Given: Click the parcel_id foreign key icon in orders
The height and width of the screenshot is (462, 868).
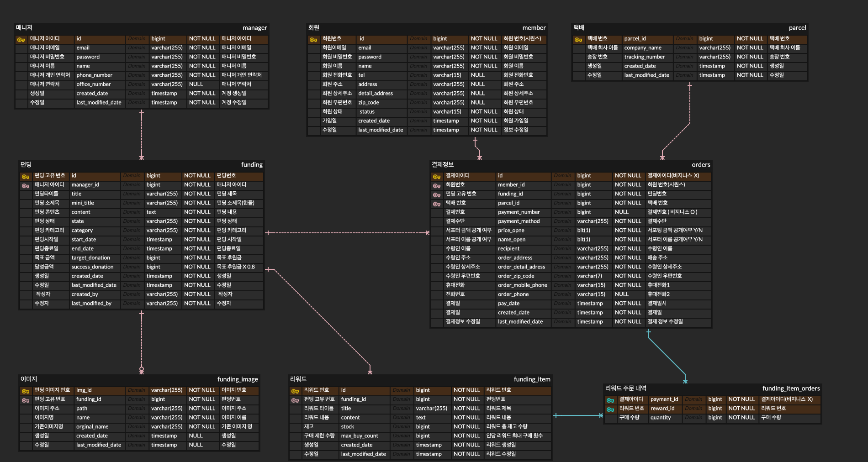Looking at the screenshot, I should click(x=437, y=204).
